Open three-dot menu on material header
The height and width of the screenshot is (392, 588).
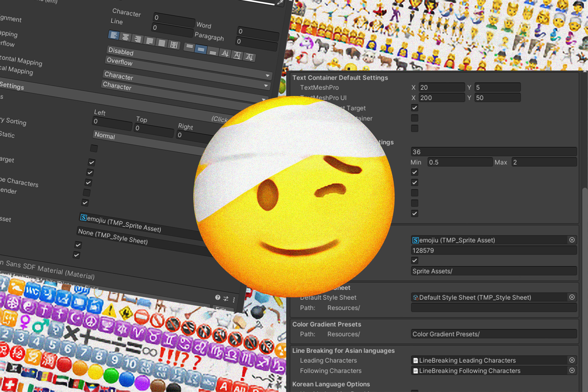click(x=234, y=300)
